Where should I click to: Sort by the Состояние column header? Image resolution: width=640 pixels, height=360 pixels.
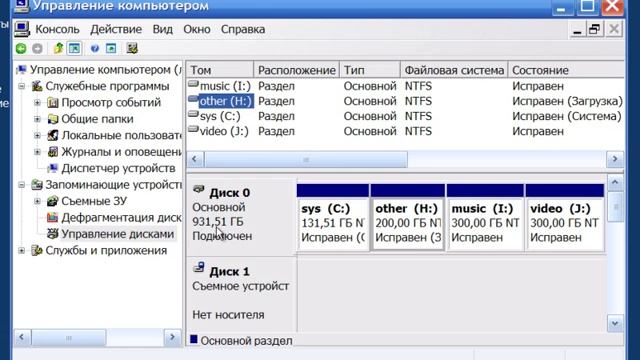coord(566,70)
